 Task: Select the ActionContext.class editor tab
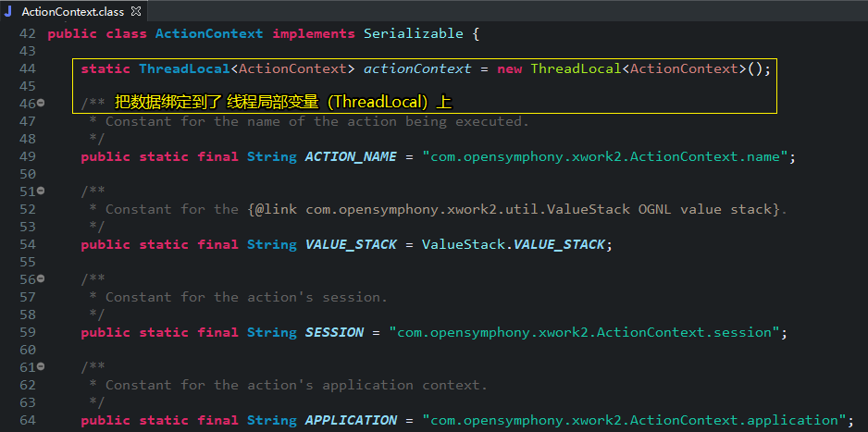click(x=73, y=11)
